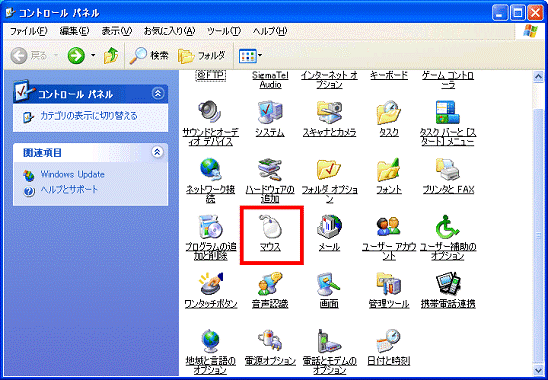Click the SigmaTel Audio label
Screen dimensions: 548x380
tap(270, 80)
